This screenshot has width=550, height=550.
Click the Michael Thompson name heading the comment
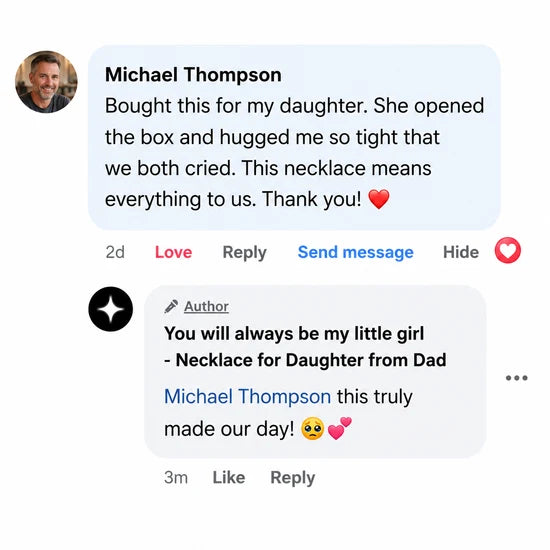[x=193, y=75]
